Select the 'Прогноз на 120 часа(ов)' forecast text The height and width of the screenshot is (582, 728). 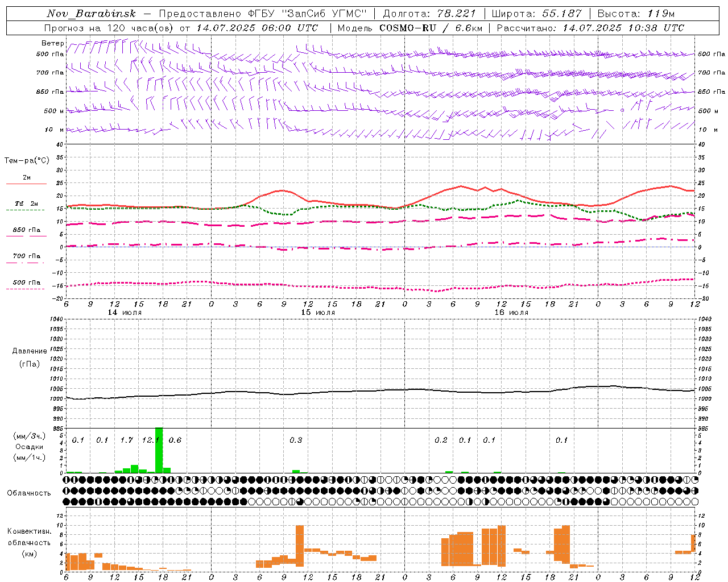click(x=110, y=28)
